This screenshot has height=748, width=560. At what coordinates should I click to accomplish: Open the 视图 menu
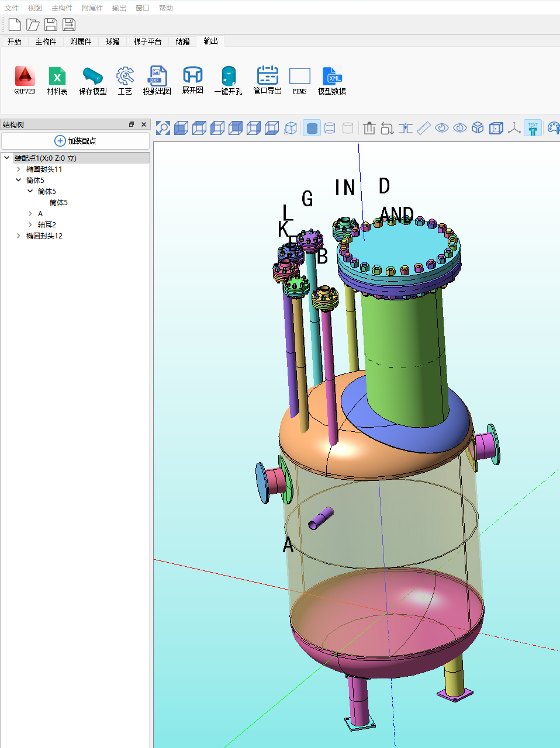35,8
